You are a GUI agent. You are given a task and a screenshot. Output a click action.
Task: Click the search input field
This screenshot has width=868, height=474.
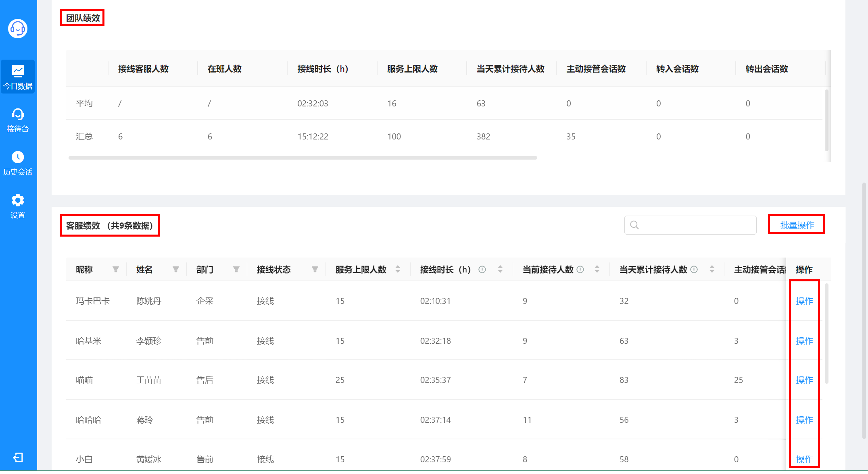(690, 225)
